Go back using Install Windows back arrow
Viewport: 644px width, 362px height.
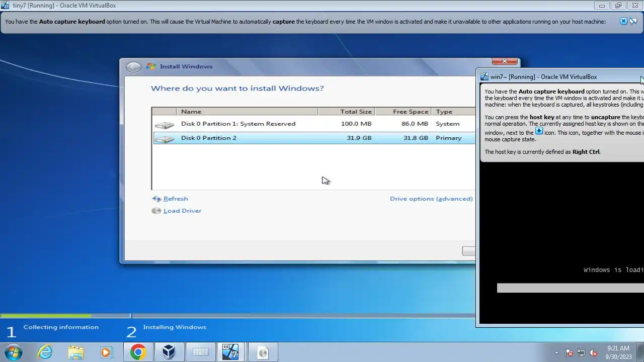click(x=133, y=67)
